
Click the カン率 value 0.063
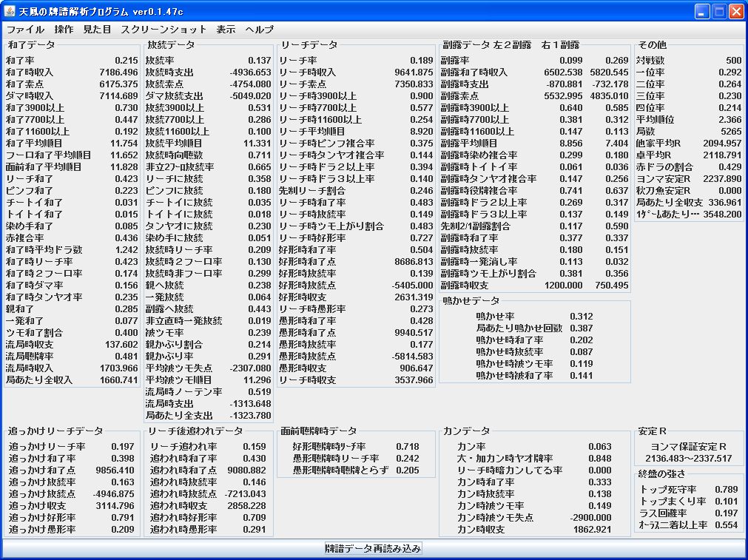tap(599, 447)
